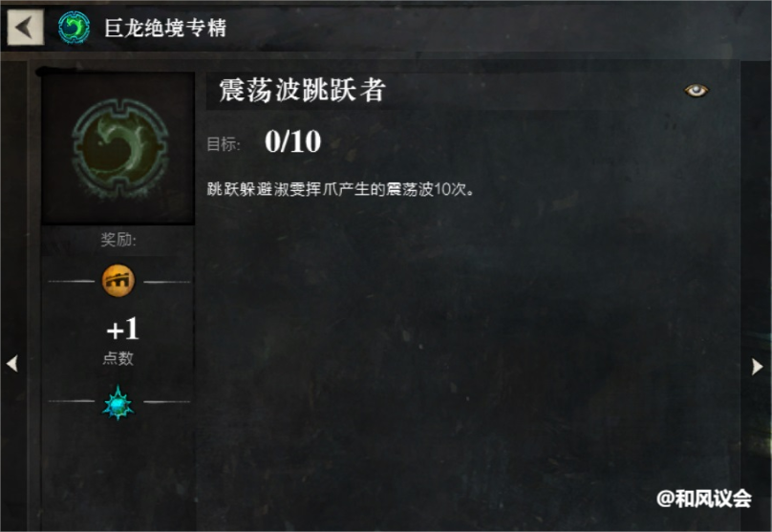
Task: Click the 目标 objective label
Action: click(223, 144)
